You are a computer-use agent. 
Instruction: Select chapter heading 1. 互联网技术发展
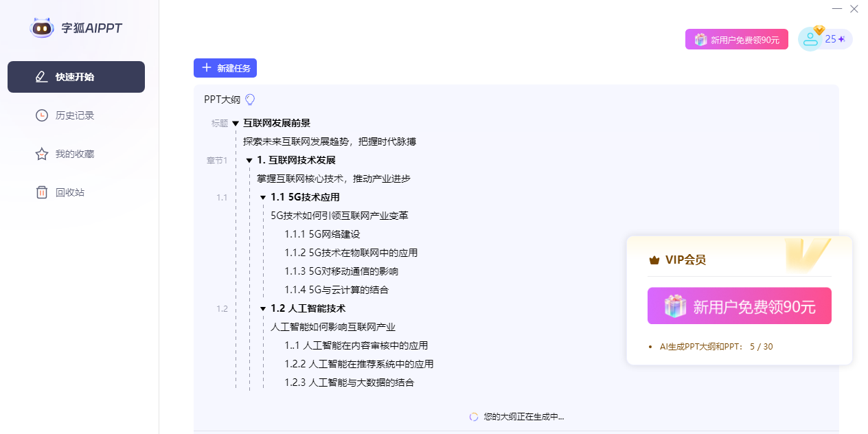[296, 160]
